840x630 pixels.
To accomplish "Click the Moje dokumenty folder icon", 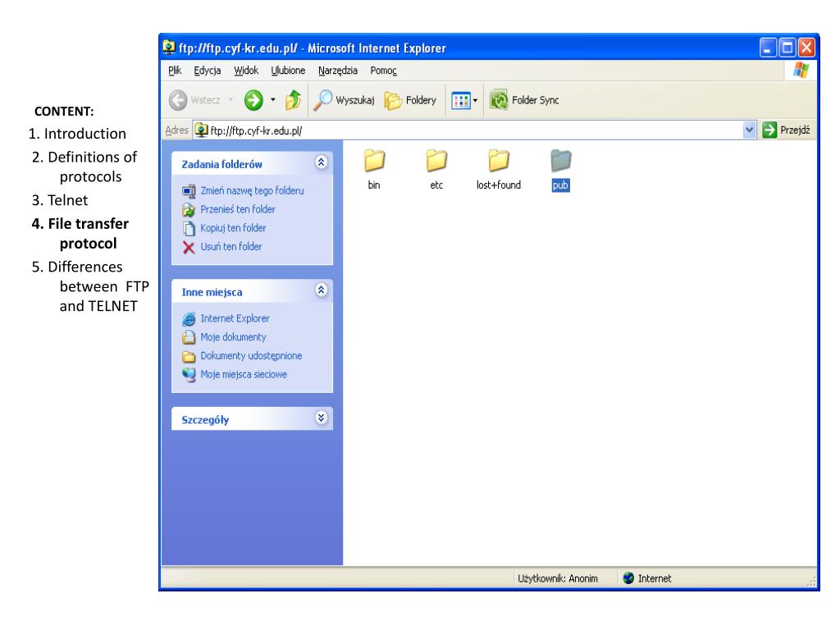I will (x=189, y=337).
